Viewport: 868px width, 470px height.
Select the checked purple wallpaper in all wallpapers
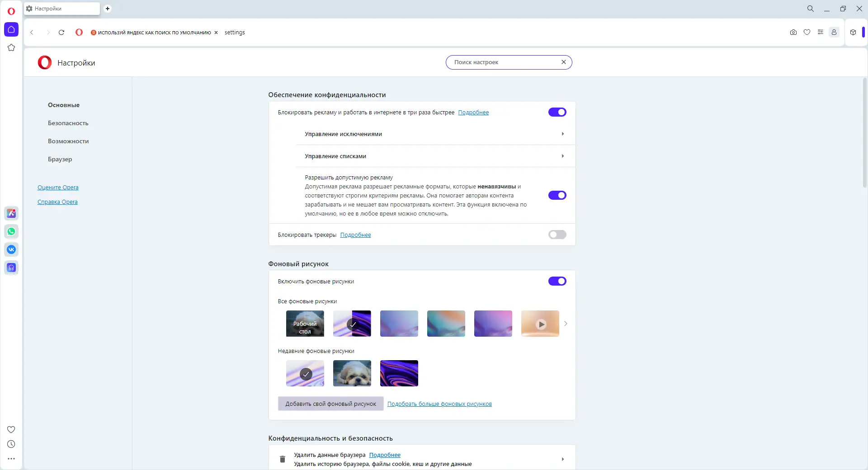click(x=352, y=324)
